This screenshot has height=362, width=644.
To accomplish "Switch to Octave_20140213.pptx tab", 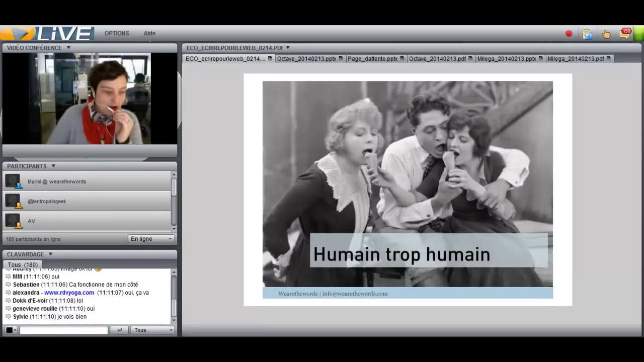I will click(310, 59).
